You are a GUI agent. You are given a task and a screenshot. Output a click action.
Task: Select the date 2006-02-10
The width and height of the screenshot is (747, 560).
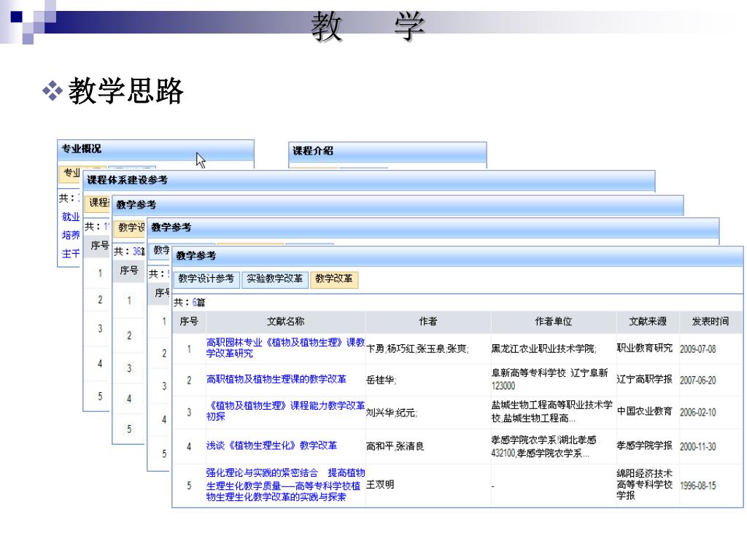coord(698,413)
